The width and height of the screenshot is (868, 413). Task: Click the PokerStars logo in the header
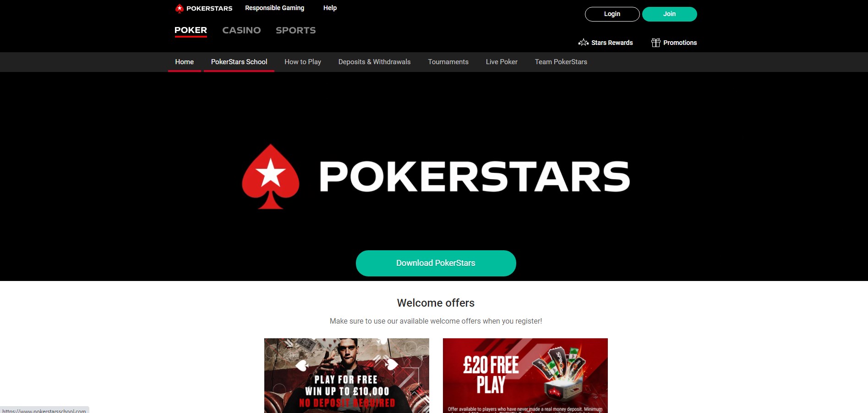pos(204,8)
